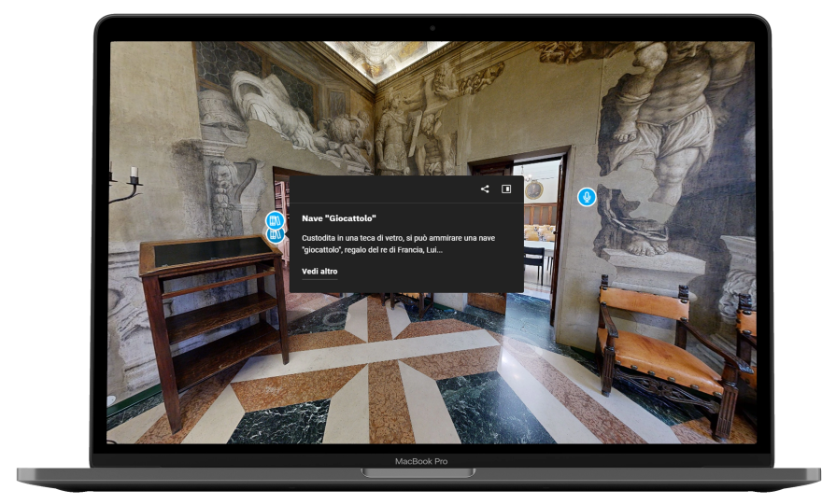Screen dimensions: 836x504
Task: Click the blue microphone audio hotspot
Action: 587,197
